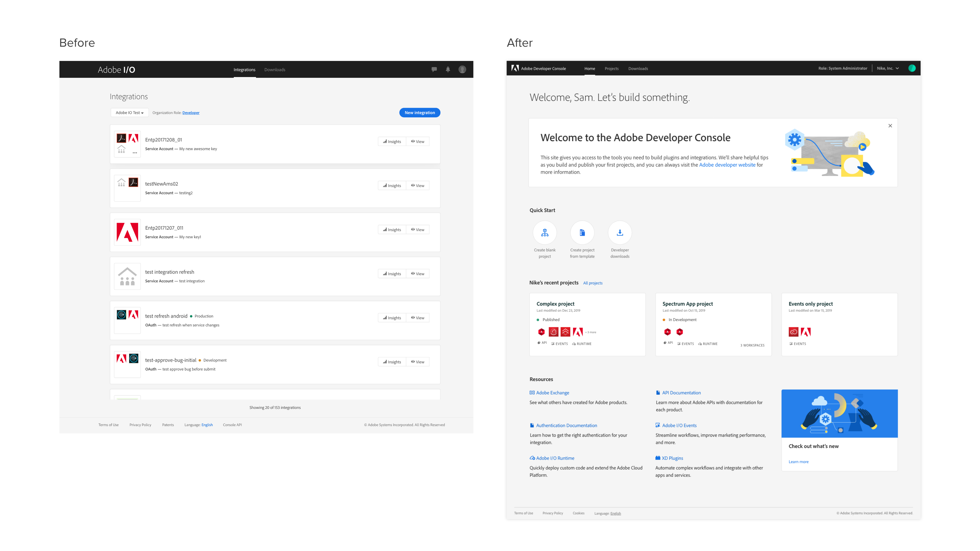Change the English language link in Adobe I/O footer

click(x=207, y=425)
